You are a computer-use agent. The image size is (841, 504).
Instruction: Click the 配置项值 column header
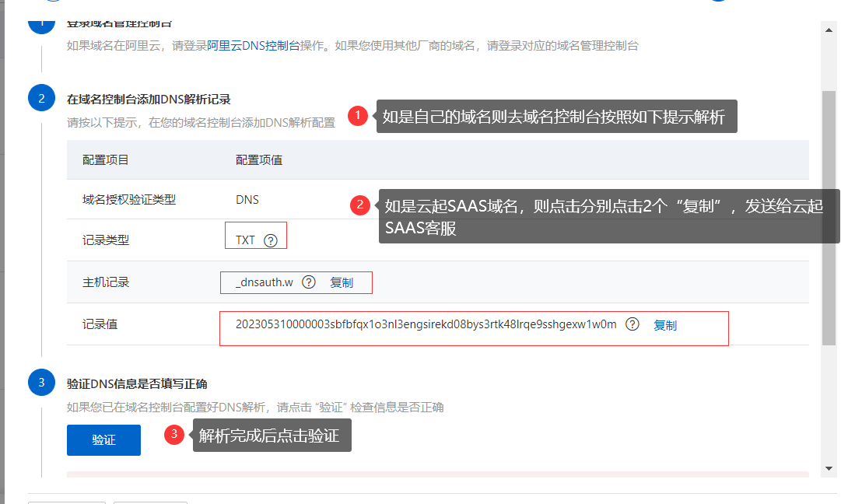[x=259, y=159]
